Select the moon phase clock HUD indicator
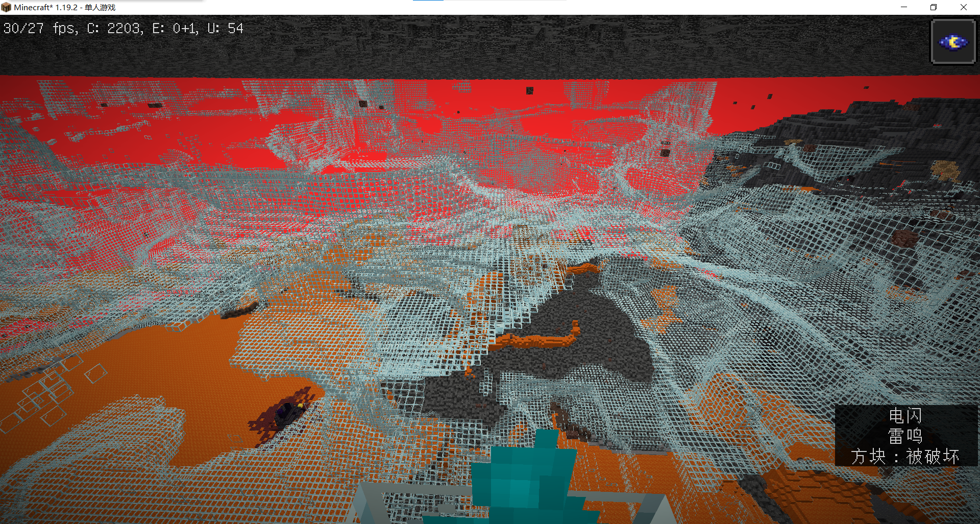Image resolution: width=980 pixels, height=524 pixels. [x=952, y=42]
